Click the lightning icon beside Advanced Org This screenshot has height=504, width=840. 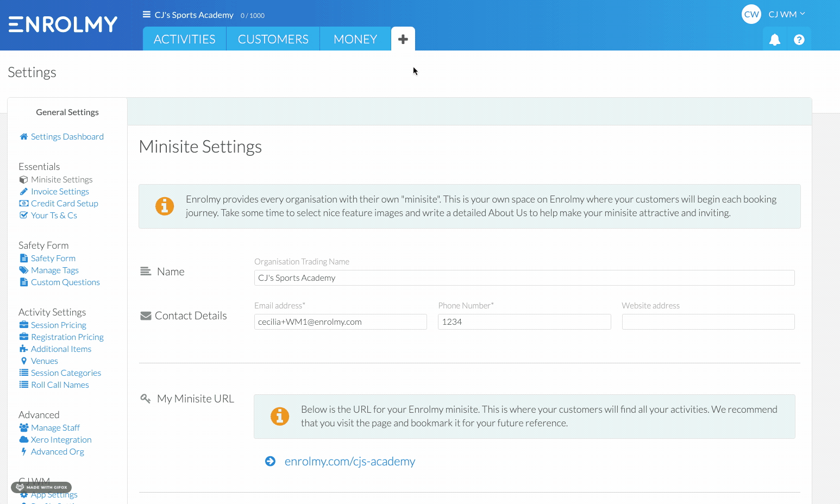[x=23, y=452]
